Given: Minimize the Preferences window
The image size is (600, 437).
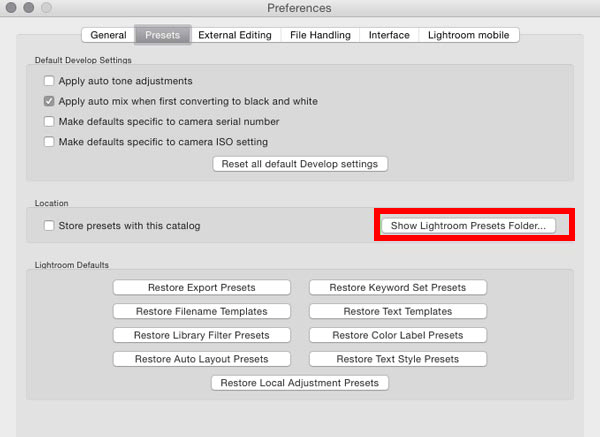Looking at the screenshot, I should [29, 7].
